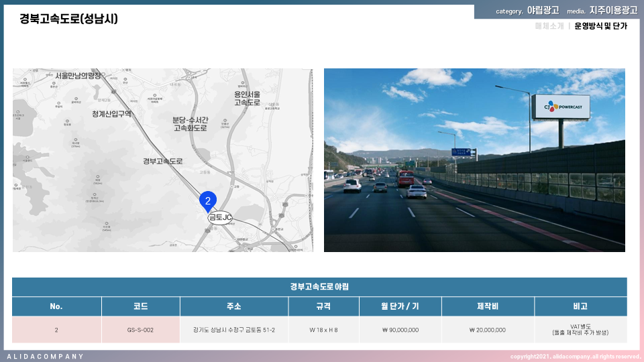Click the 코드 column header
This screenshot has height=362, width=644.
[140, 306]
